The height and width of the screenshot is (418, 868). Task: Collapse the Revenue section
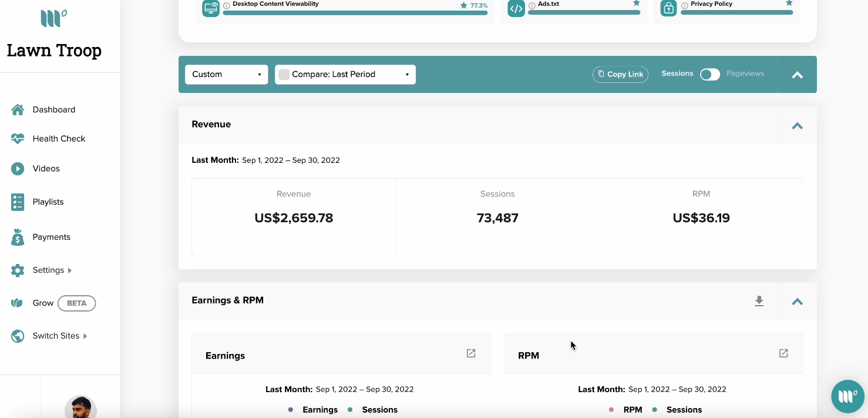pos(797,126)
